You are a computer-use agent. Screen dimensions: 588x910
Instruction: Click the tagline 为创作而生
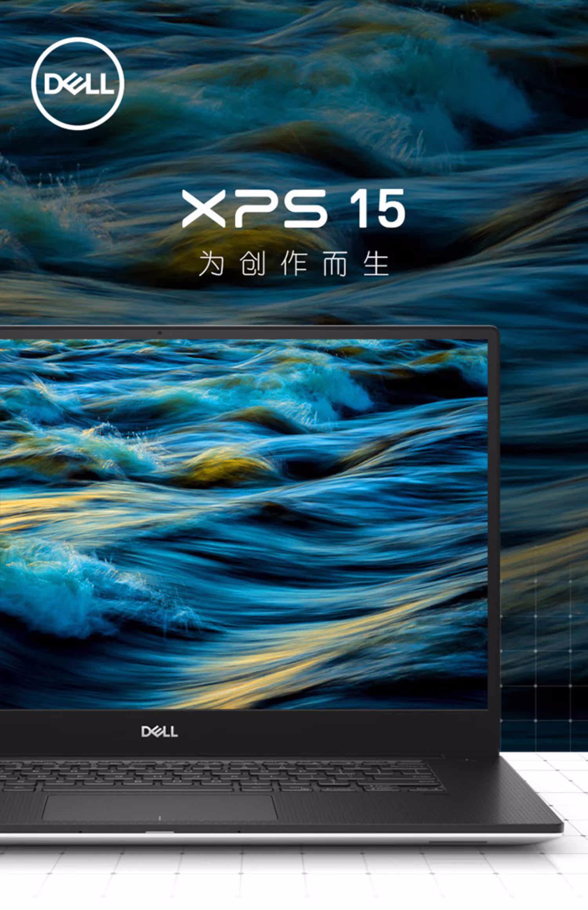click(294, 264)
